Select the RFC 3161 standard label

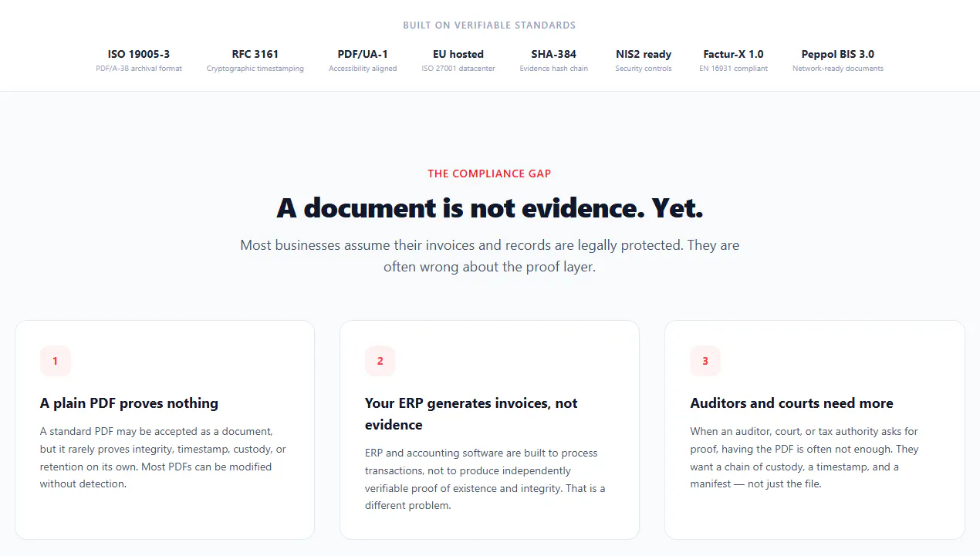[x=255, y=54]
